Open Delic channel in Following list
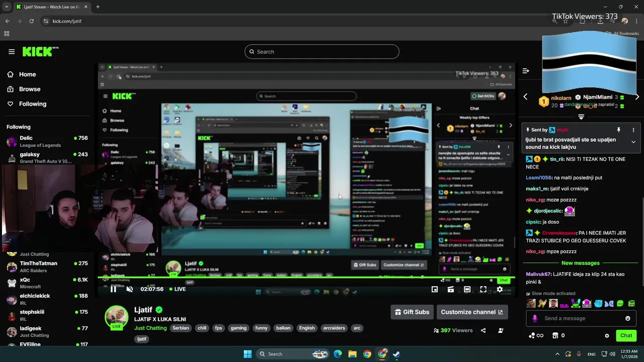Image resolution: width=644 pixels, height=362 pixels. click(47, 141)
